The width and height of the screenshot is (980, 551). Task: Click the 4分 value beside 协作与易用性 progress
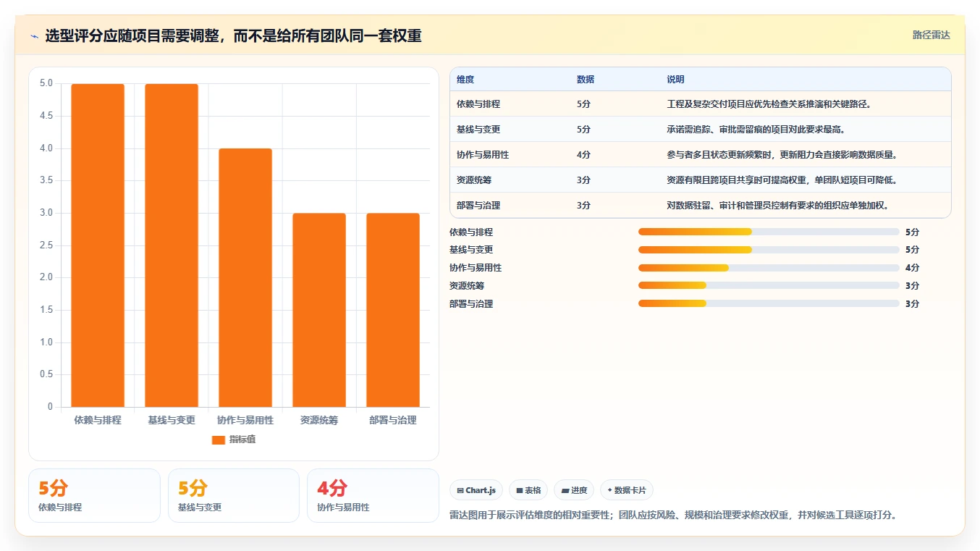pyautogui.click(x=912, y=268)
